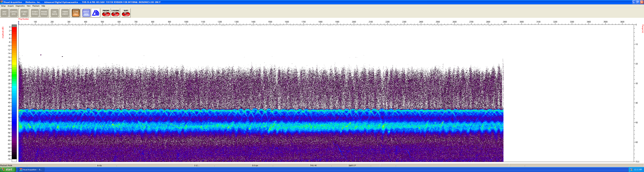The width and height of the screenshot is (644, 172).
Task: Click the amplitude color scale bar
Action: pos(14,93)
